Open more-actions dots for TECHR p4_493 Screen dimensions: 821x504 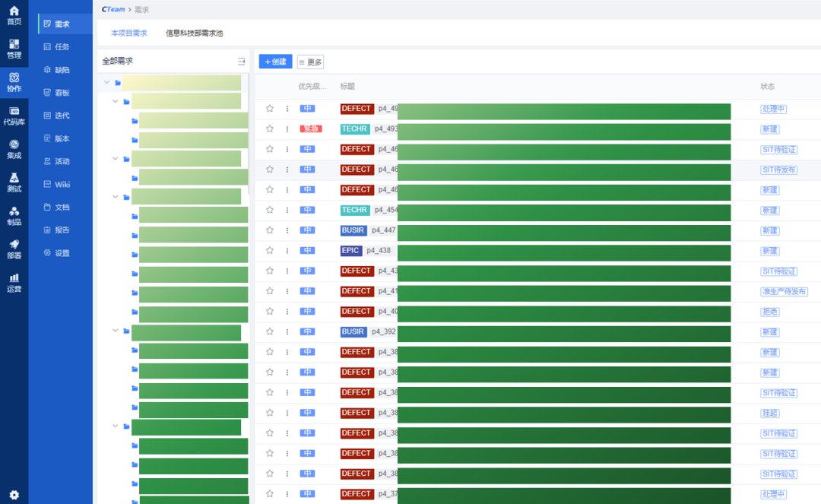[x=287, y=128]
